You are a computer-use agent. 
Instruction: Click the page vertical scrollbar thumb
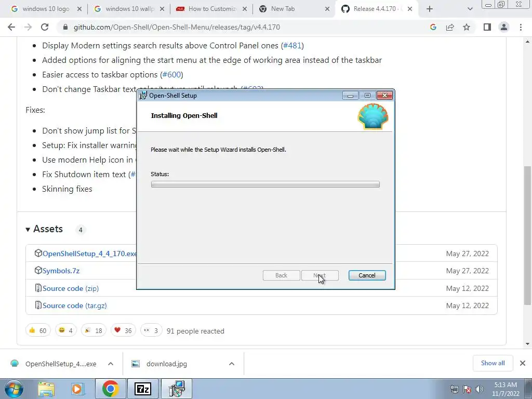(x=527, y=235)
